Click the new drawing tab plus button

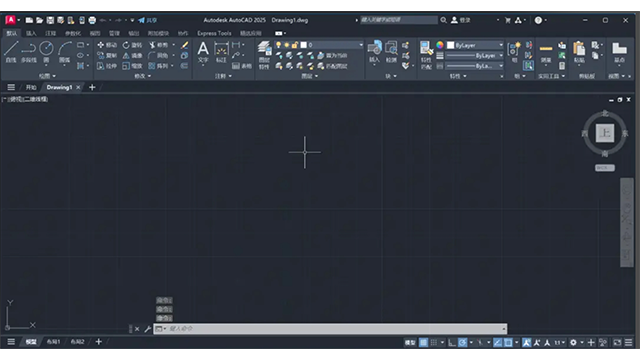point(92,87)
